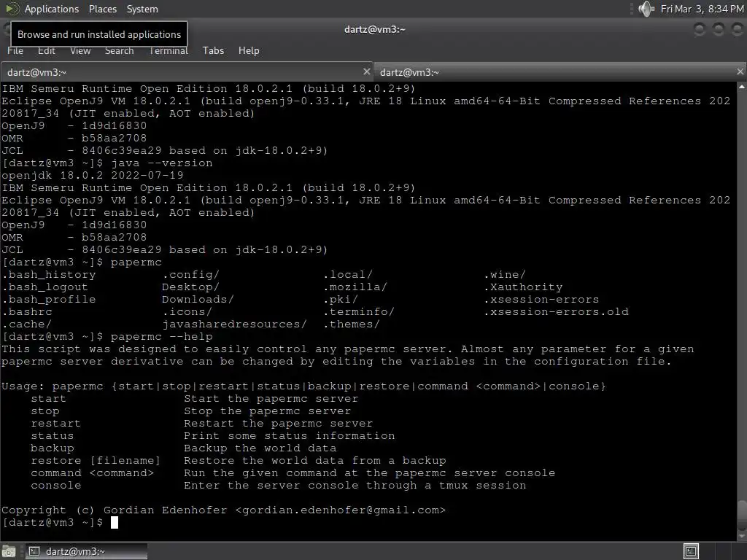The width and height of the screenshot is (747, 560).
Task: Click the Applications menu logo icon
Action: point(12,9)
